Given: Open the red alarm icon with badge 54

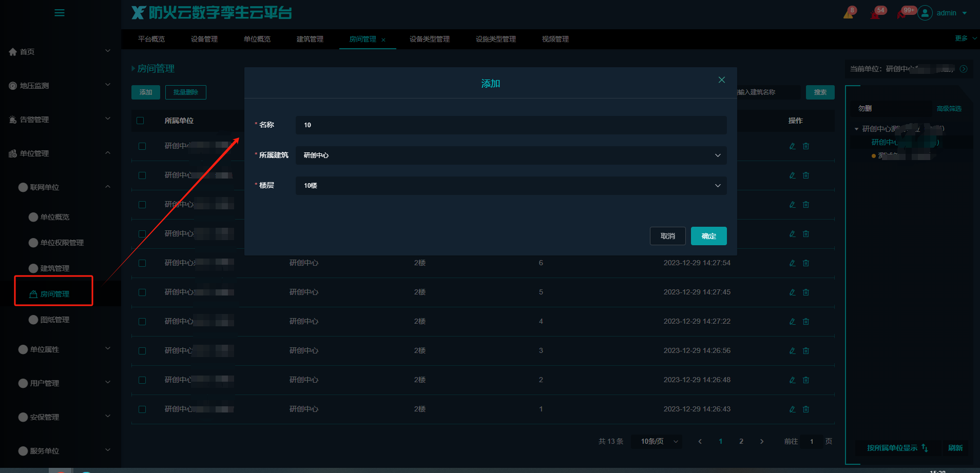Looking at the screenshot, I should click(x=875, y=14).
